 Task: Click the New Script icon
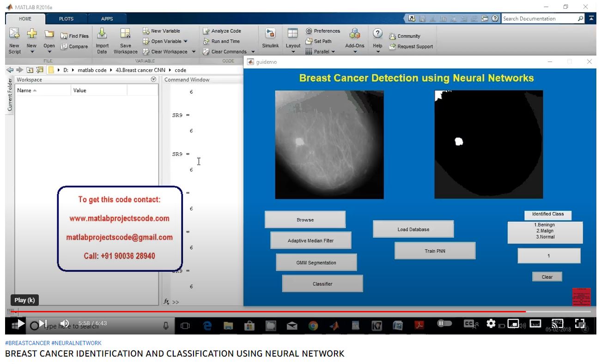[x=14, y=34]
